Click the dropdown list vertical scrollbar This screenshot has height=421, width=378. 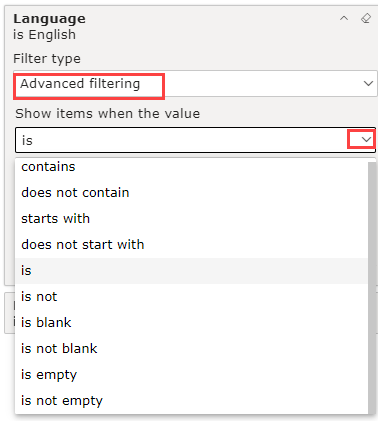372,288
